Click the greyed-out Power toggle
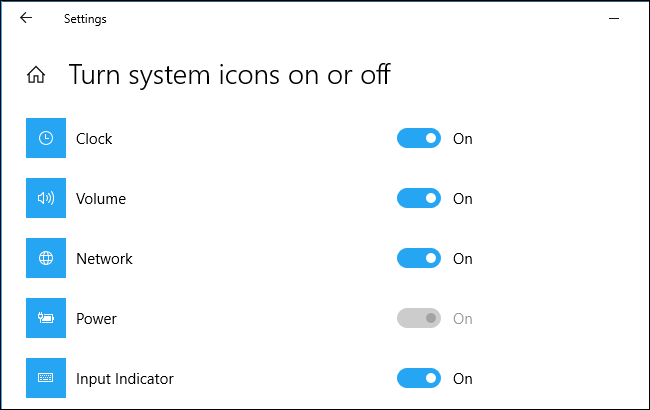Viewport: 650px width, 410px height. 419,319
